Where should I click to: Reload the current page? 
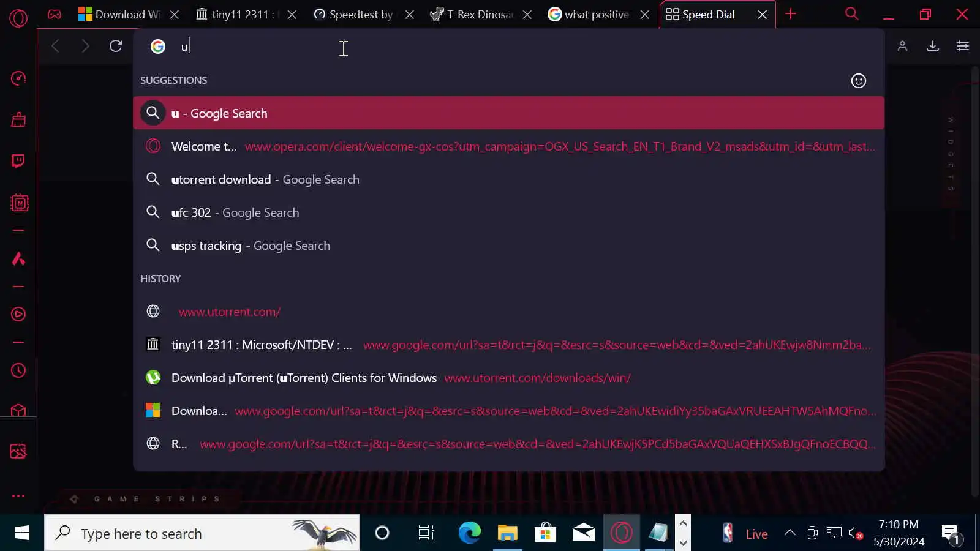point(116,46)
